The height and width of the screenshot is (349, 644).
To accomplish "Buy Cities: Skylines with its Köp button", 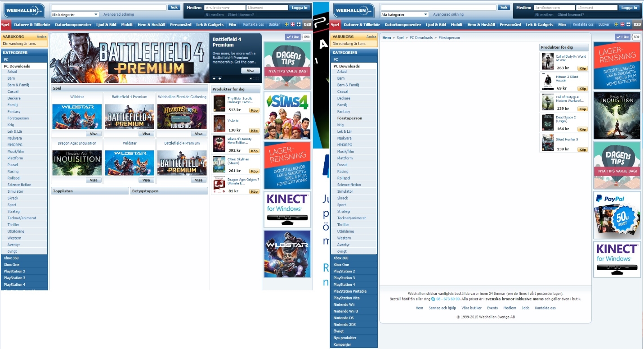I will [x=255, y=171].
